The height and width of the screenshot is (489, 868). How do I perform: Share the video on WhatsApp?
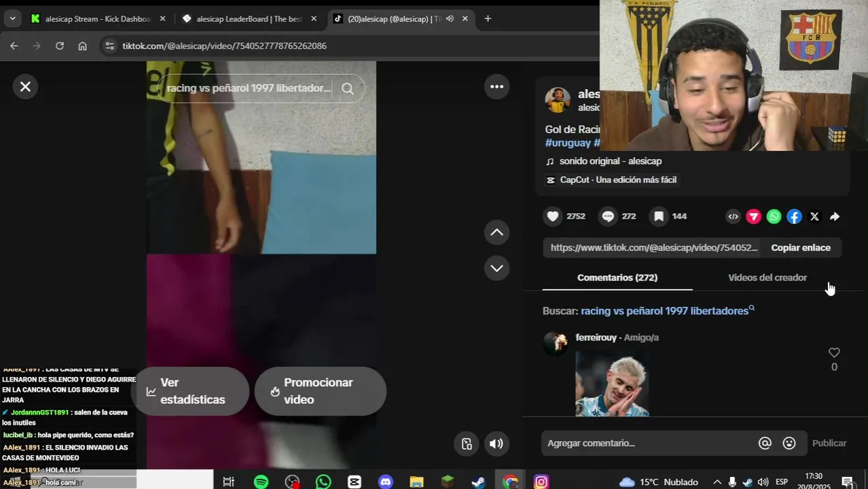774,217
